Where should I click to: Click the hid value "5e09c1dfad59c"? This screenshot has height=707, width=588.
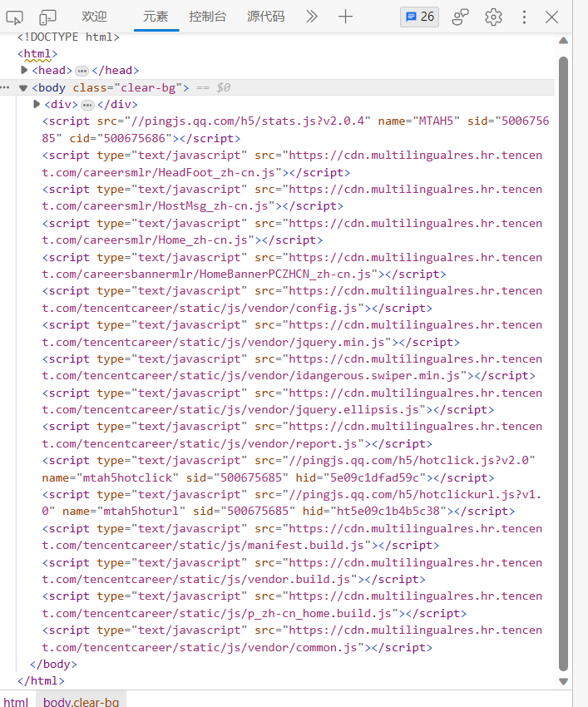pos(375,477)
